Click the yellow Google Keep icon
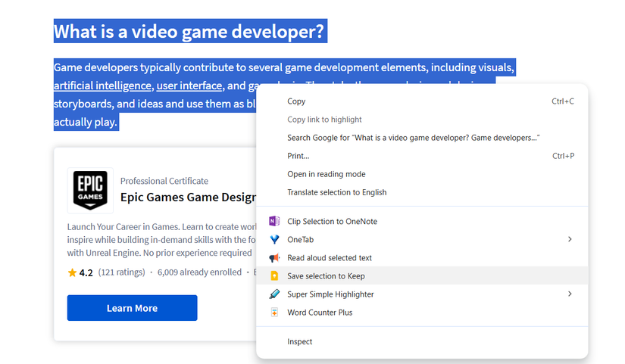Screen dimensions: 625x364 tap(274, 275)
